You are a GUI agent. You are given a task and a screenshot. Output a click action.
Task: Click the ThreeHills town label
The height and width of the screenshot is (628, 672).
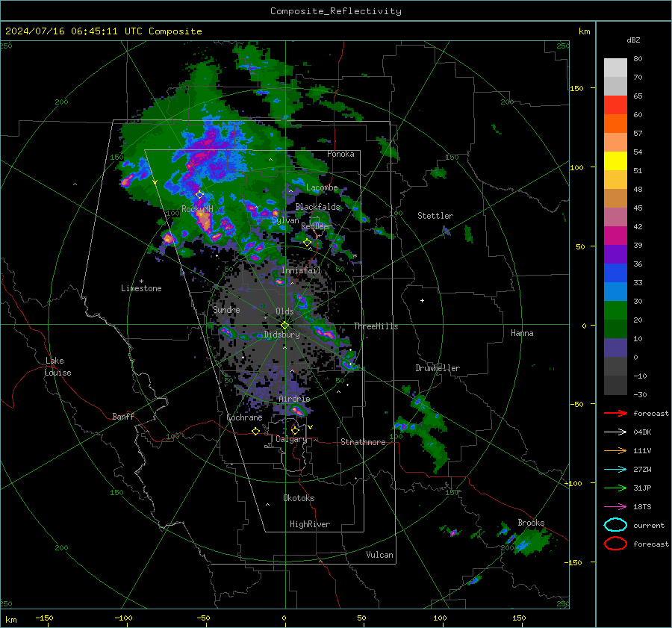pos(376,326)
